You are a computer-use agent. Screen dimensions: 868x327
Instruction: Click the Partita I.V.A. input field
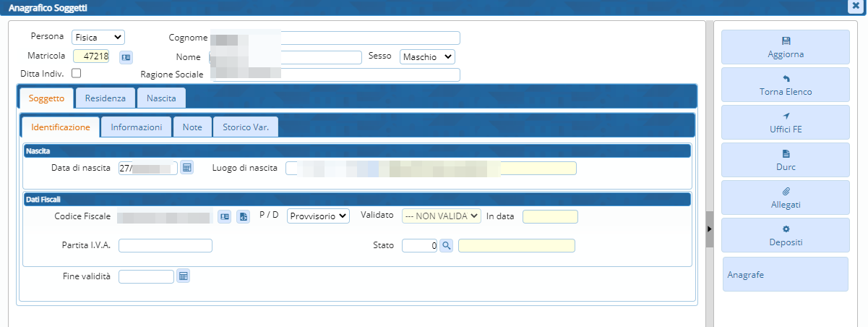coord(166,246)
